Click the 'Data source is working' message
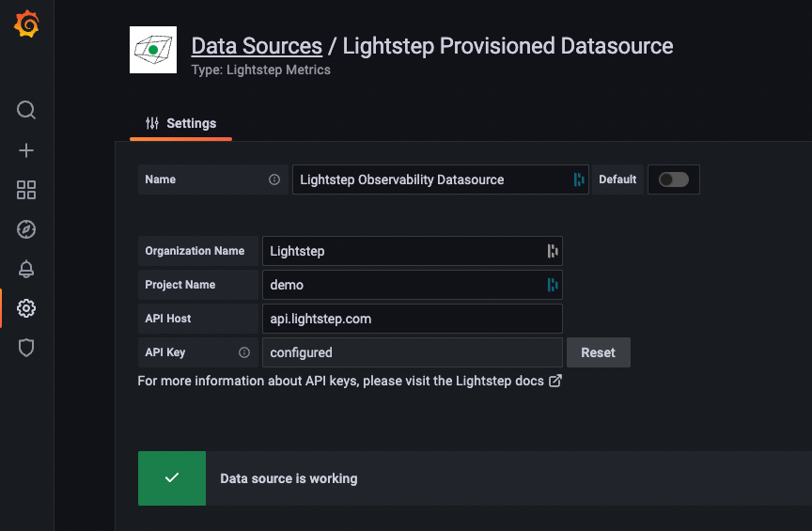812x531 pixels. click(289, 478)
